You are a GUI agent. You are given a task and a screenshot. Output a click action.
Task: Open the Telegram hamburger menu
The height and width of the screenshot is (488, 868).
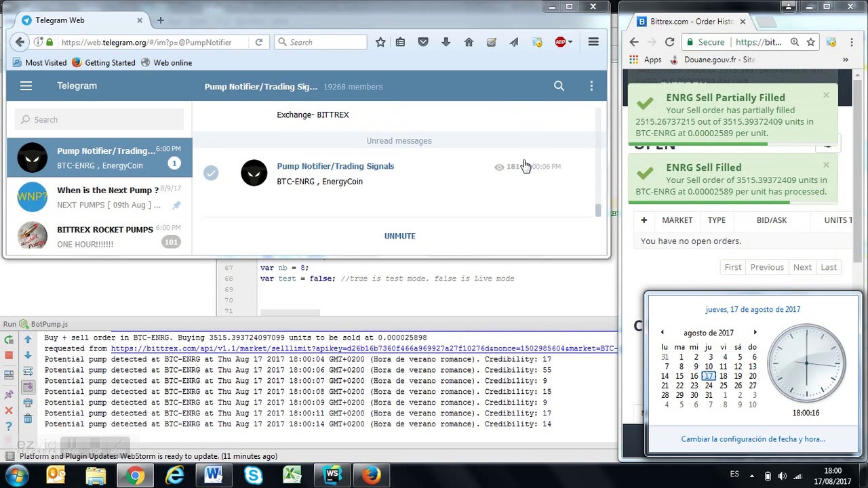click(26, 86)
